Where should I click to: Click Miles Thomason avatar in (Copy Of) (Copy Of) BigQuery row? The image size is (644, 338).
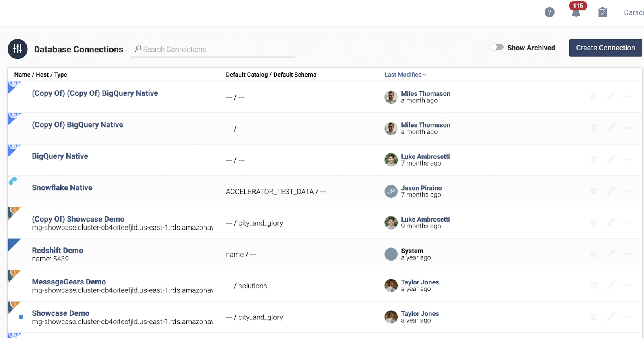pos(391,97)
